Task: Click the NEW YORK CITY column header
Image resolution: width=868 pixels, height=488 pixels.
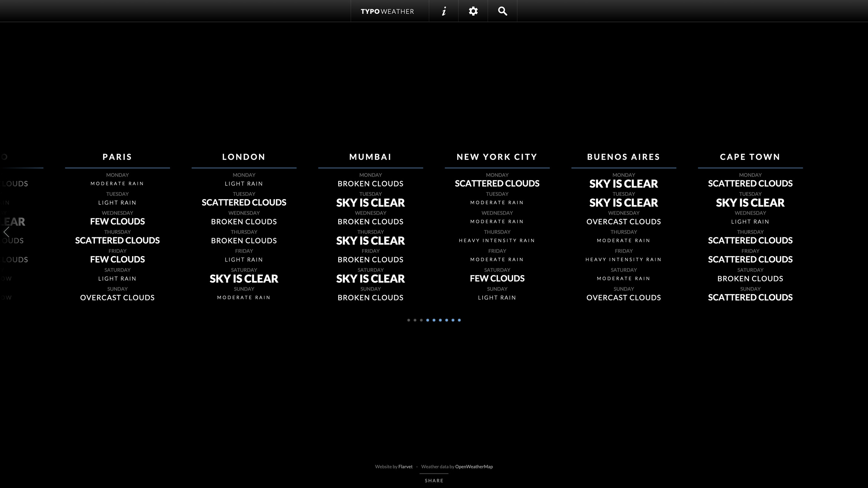Action: (x=497, y=157)
